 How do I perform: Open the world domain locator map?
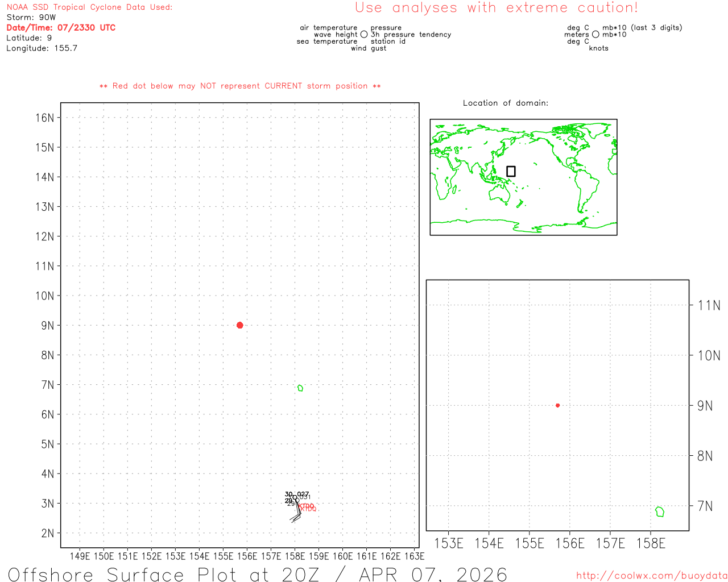pos(523,177)
